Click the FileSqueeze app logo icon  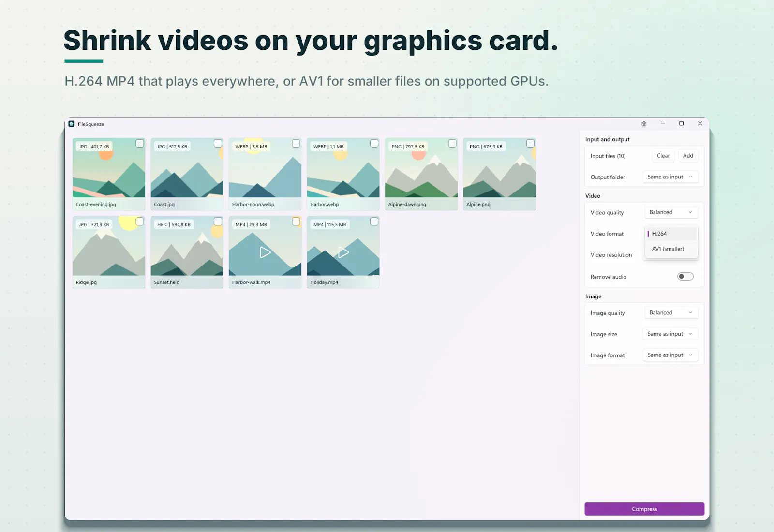tap(72, 124)
